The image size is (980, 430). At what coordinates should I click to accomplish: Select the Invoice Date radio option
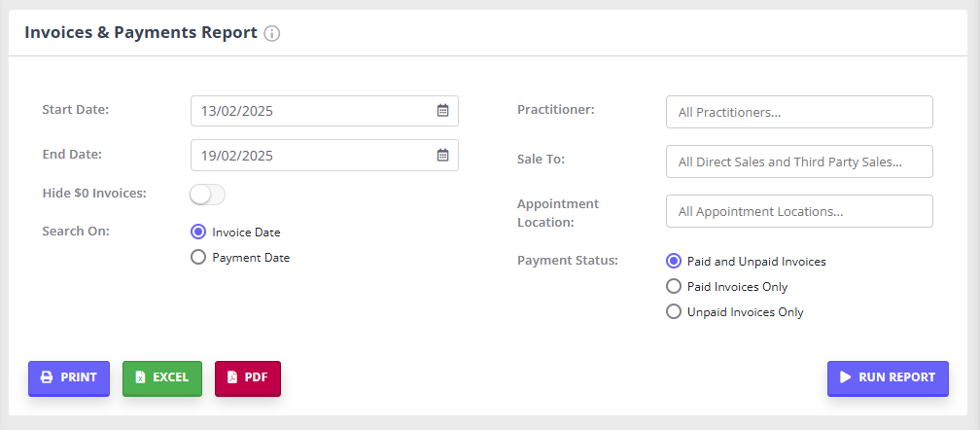coord(198,232)
